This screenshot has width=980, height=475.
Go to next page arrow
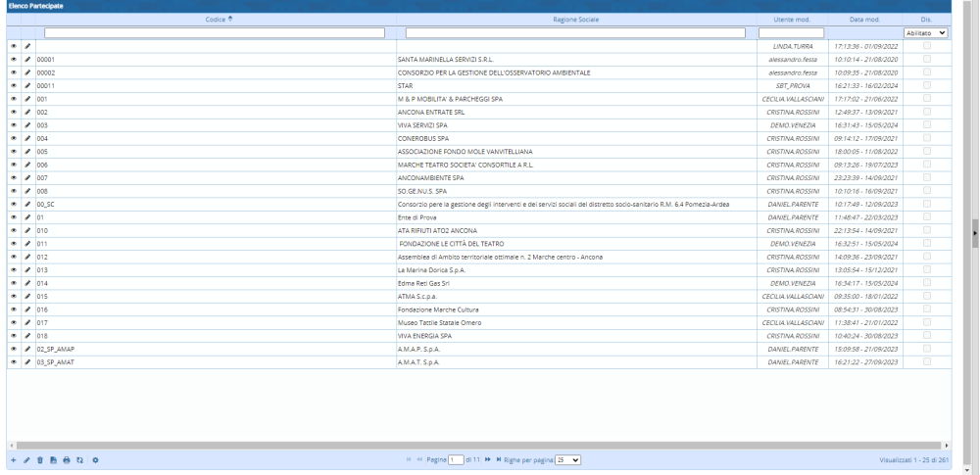tap(488, 459)
